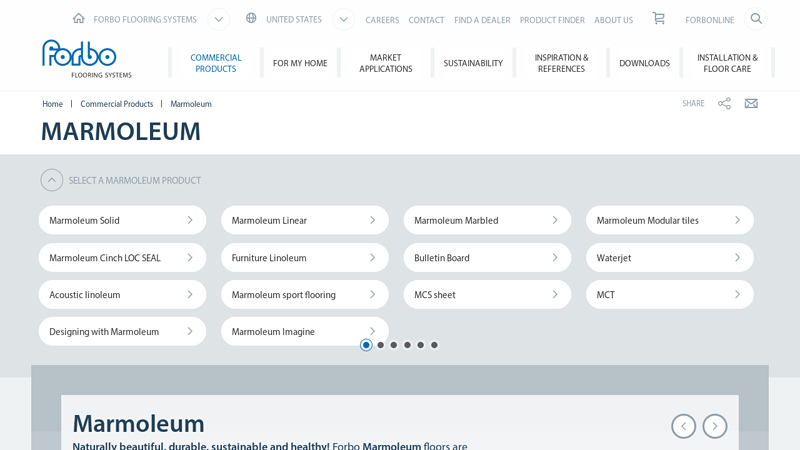This screenshot has width=800, height=450.
Task: Select the Marmoleum Modular tiles button
Action: 669,220
